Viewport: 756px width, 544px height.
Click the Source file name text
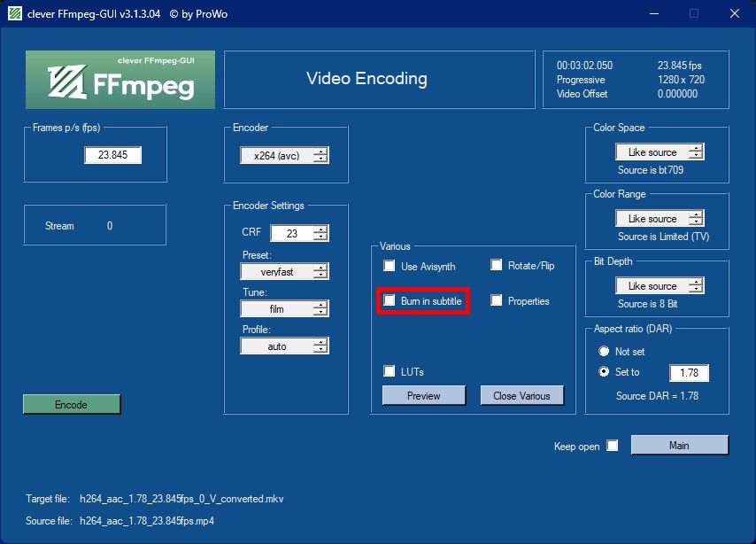pyautogui.click(x=147, y=521)
